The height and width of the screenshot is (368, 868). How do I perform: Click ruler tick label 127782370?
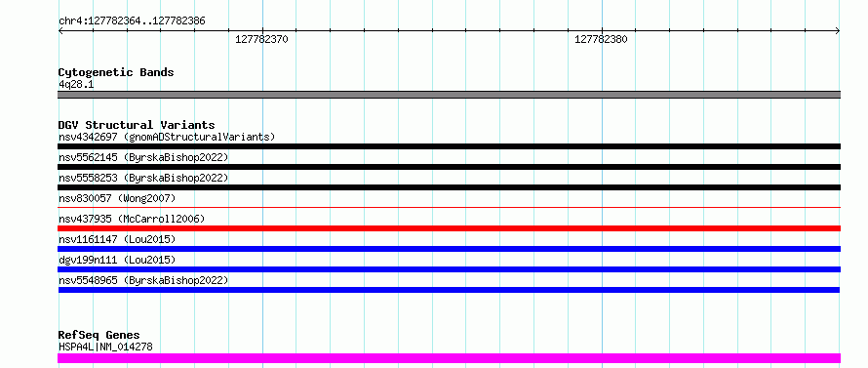261,39
